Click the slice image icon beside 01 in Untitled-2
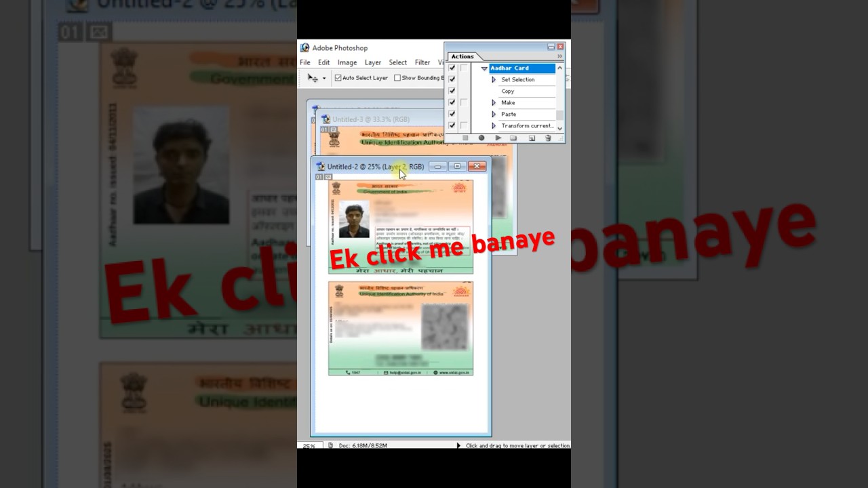868x488 pixels. 328,177
